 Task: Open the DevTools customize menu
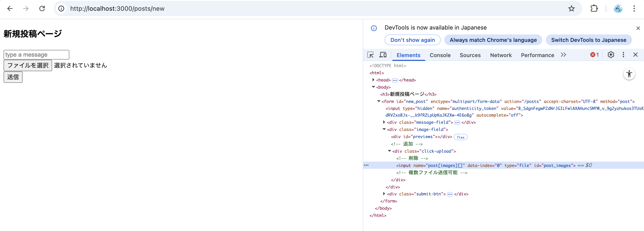tap(623, 55)
